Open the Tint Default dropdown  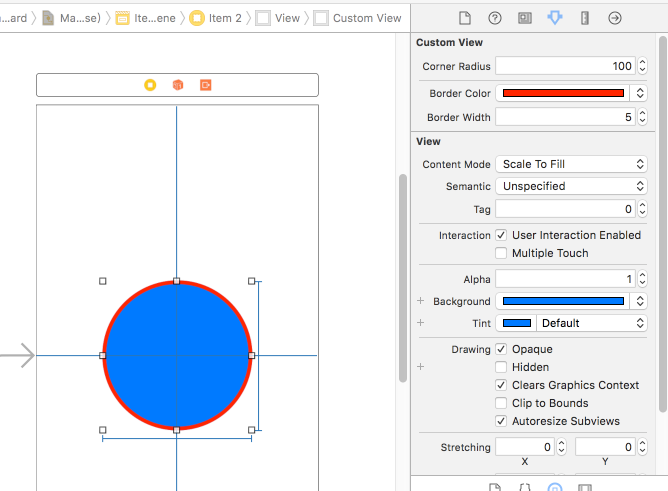[592, 323]
